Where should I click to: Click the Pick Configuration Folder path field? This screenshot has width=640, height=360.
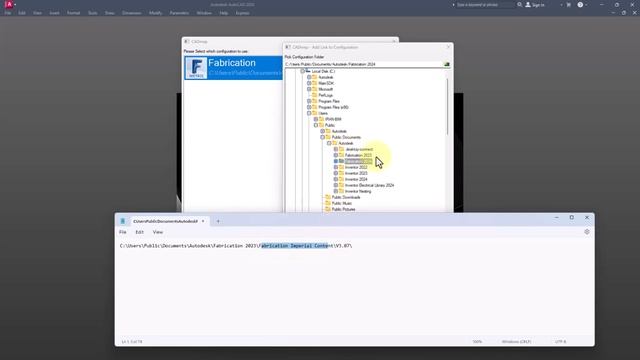point(364,64)
